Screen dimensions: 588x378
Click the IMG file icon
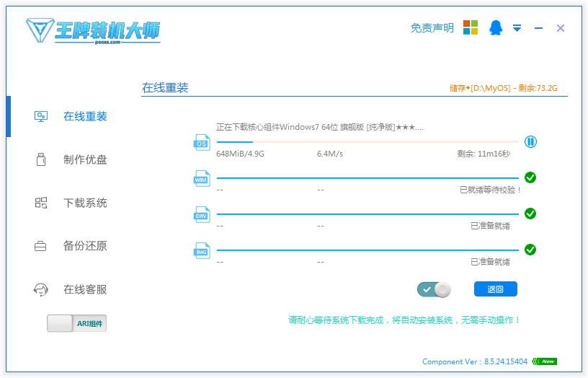click(x=202, y=251)
